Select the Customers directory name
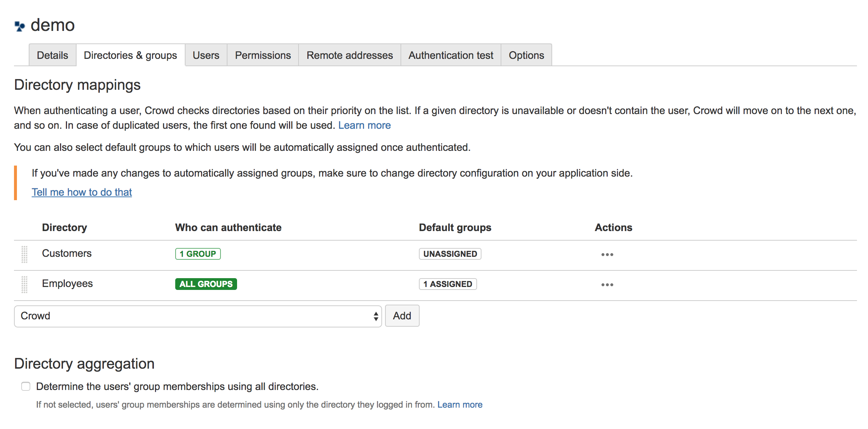Viewport: 868px width, 429px height. pos(67,253)
